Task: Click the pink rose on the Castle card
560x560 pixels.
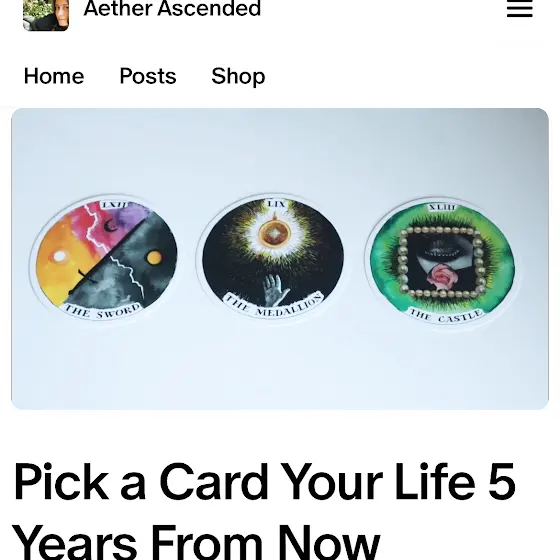Action: 443,277
